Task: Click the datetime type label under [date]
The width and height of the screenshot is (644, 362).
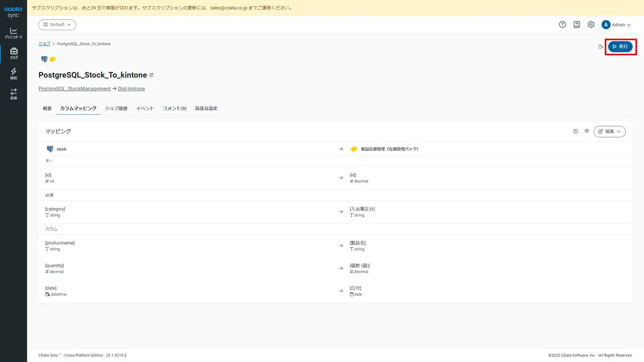Action: point(58,294)
